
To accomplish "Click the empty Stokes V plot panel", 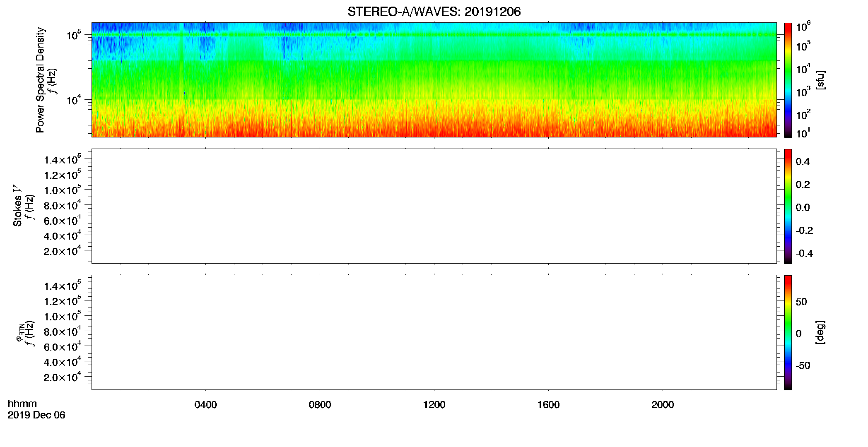I will tap(434, 206).
